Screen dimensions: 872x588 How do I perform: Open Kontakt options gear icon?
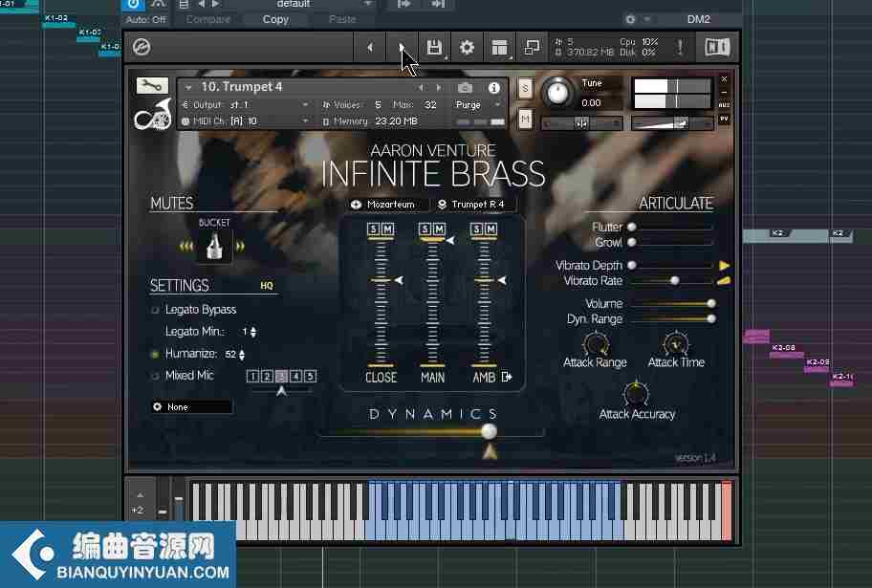coord(467,48)
